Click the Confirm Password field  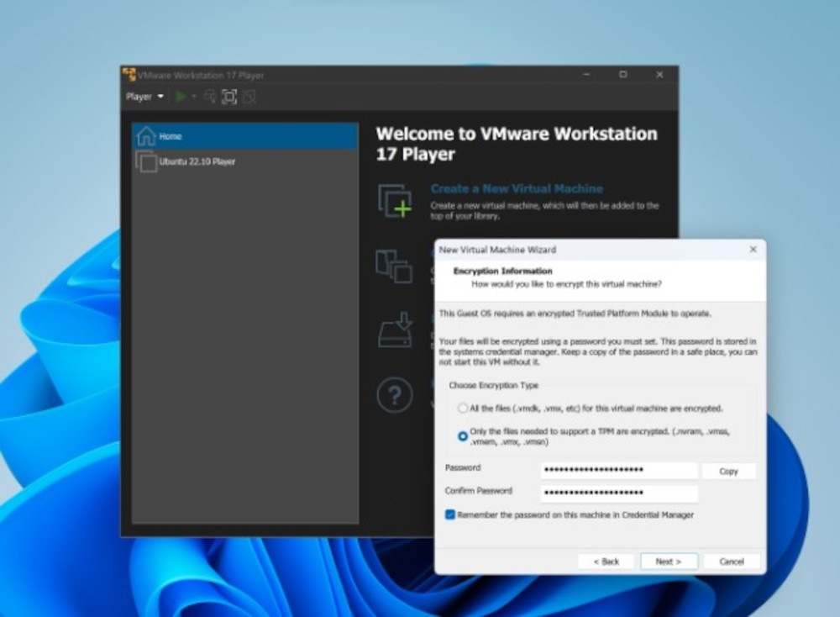(620, 493)
